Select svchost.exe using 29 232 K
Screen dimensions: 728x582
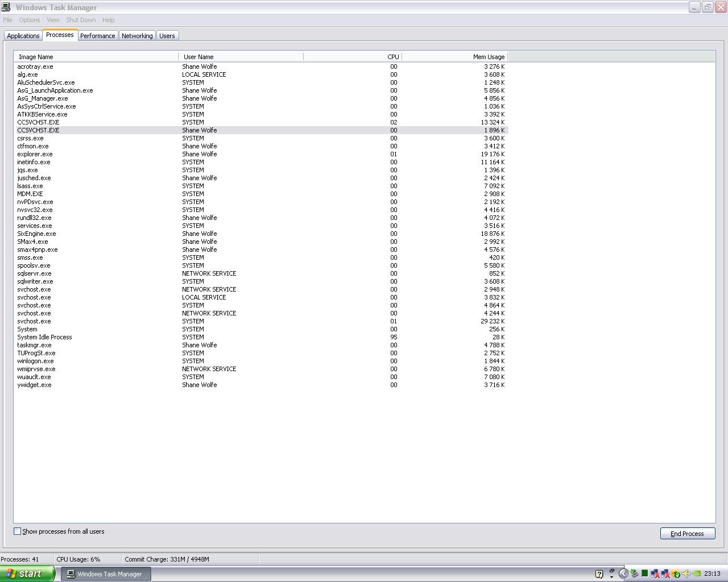click(261, 321)
